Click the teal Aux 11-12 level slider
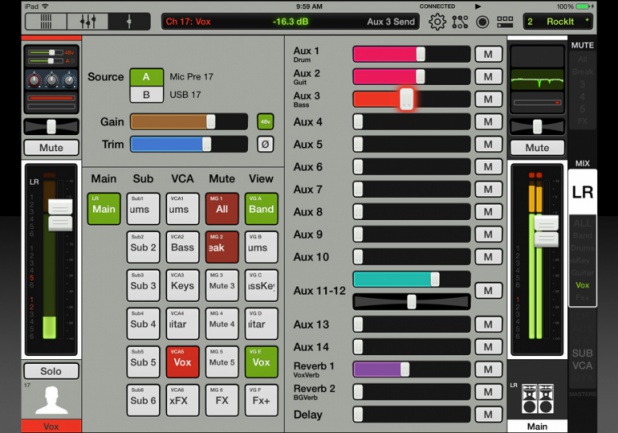This screenshot has height=433, width=618. pos(411,279)
